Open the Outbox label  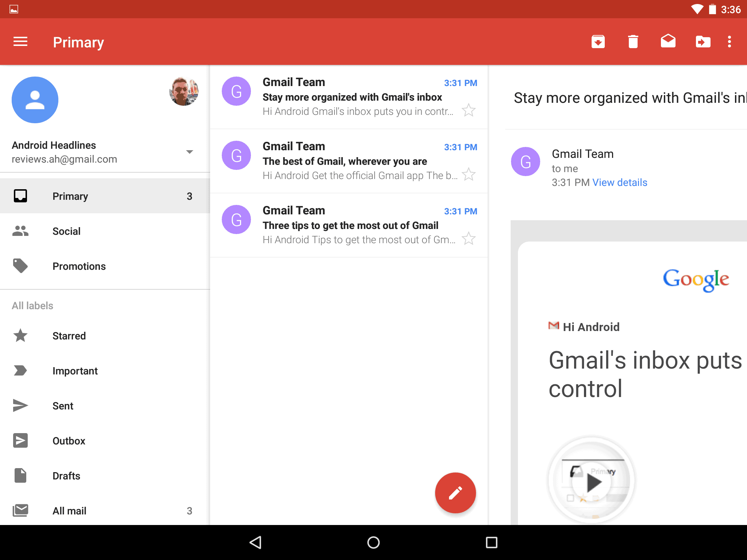click(105, 440)
